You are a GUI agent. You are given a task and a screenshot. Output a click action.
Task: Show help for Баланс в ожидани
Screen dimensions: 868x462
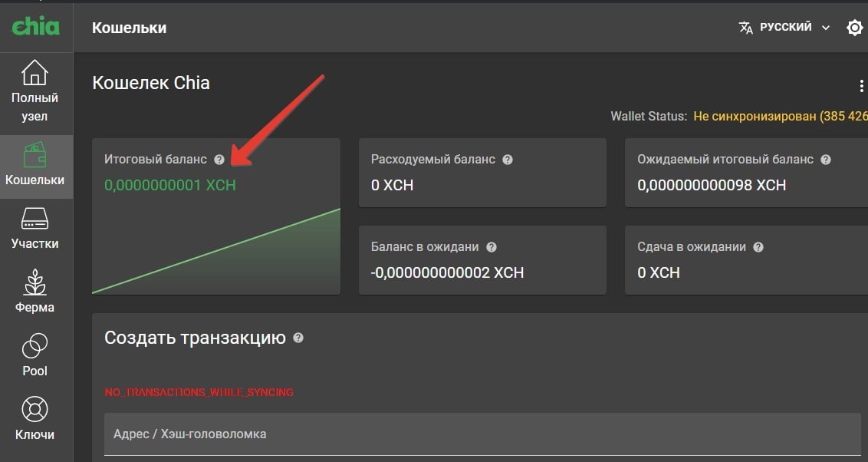pos(492,247)
